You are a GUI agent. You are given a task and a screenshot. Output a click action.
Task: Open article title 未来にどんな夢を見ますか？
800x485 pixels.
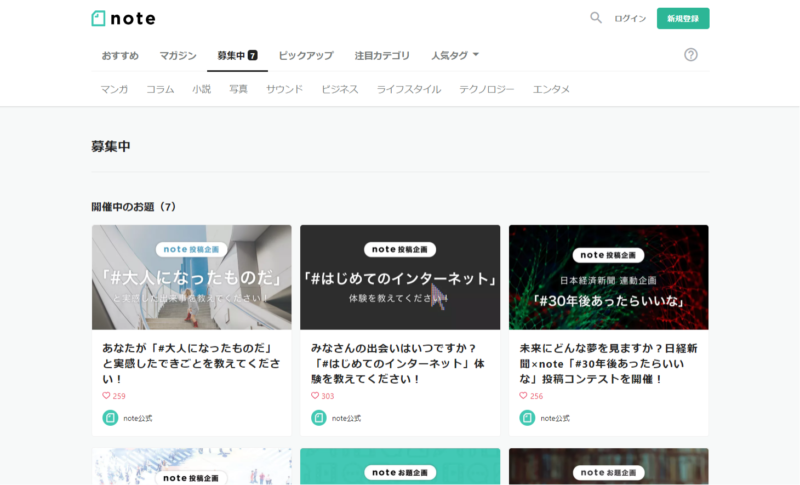pyautogui.click(x=608, y=364)
